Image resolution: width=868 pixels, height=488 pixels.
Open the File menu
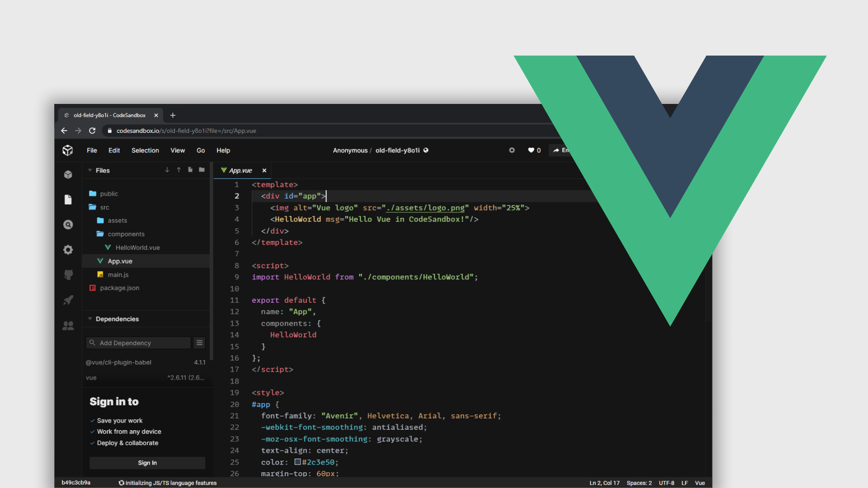[x=92, y=150]
